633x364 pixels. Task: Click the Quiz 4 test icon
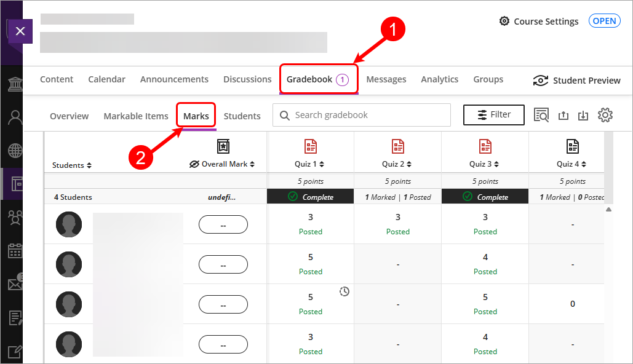click(573, 146)
